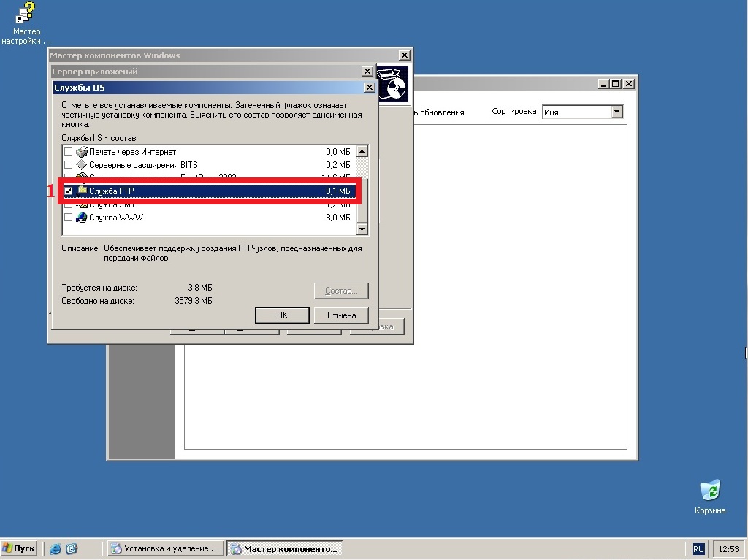Click the folder icon of Служба FTP

point(82,191)
